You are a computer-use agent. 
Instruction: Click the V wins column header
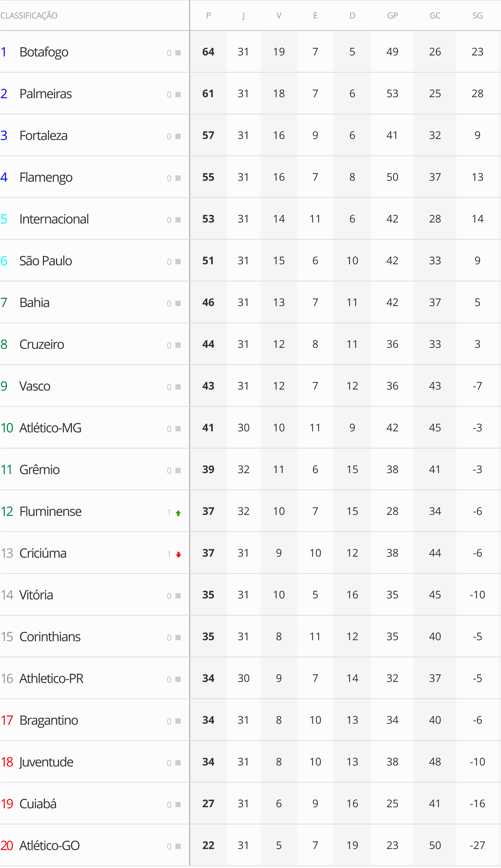point(279,15)
